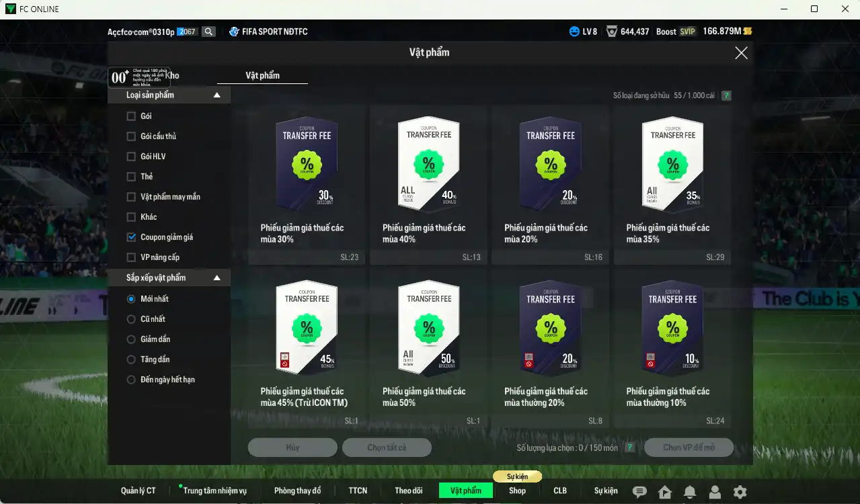The width and height of the screenshot is (860, 504).
Task: Select the Mới nhất sort option
Action: click(x=131, y=299)
